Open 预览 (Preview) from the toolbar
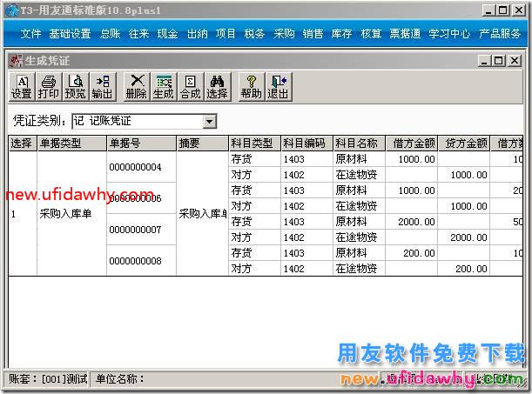This screenshot has width=532, height=394. click(76, 87)
